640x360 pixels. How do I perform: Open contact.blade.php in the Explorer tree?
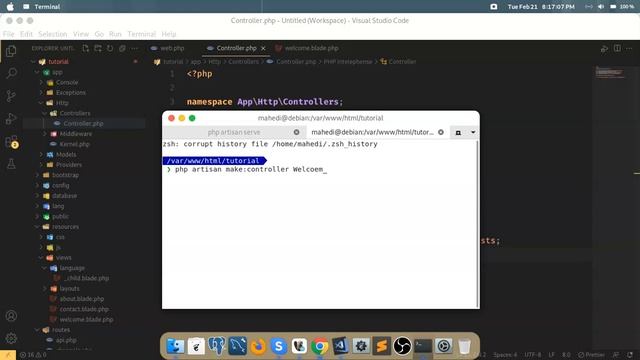84,309
